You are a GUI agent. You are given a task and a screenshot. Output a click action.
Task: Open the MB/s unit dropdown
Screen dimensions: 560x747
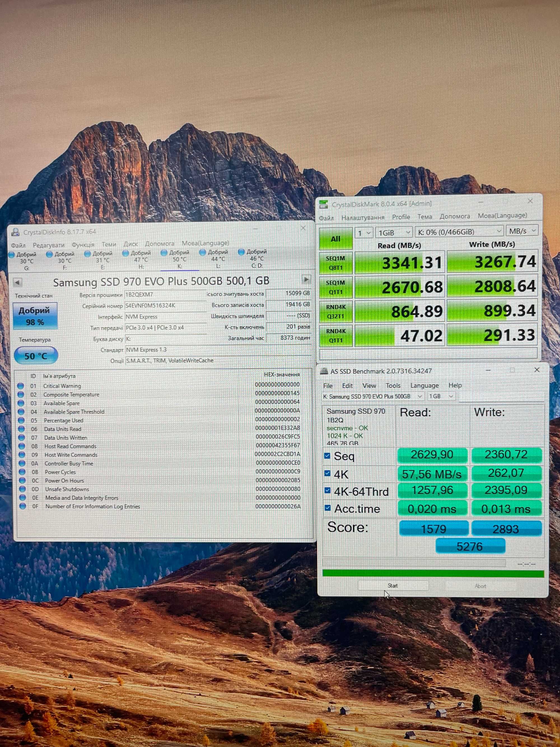click(522, 231)
